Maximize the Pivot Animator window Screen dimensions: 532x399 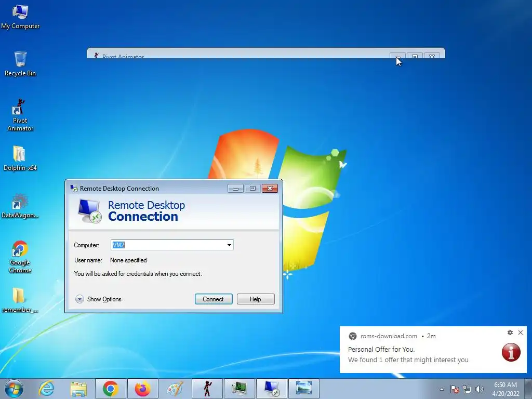tap(415, 56)
